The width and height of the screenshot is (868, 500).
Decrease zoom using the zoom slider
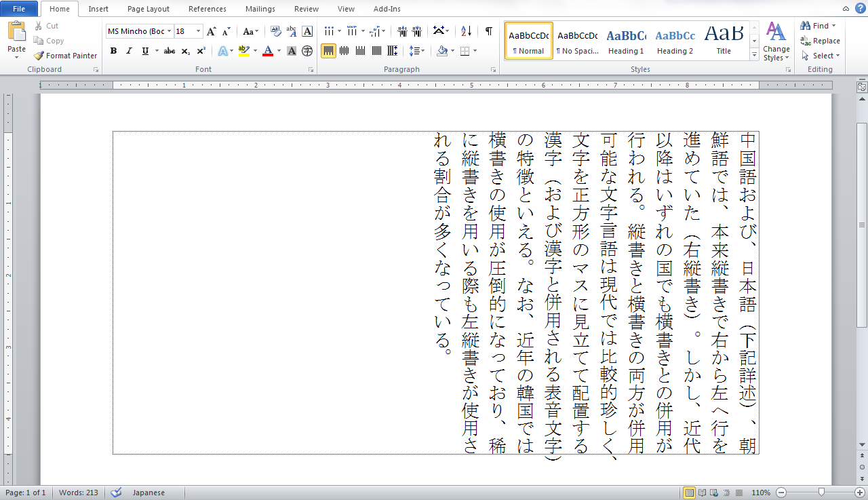click(x=781, y=493)
